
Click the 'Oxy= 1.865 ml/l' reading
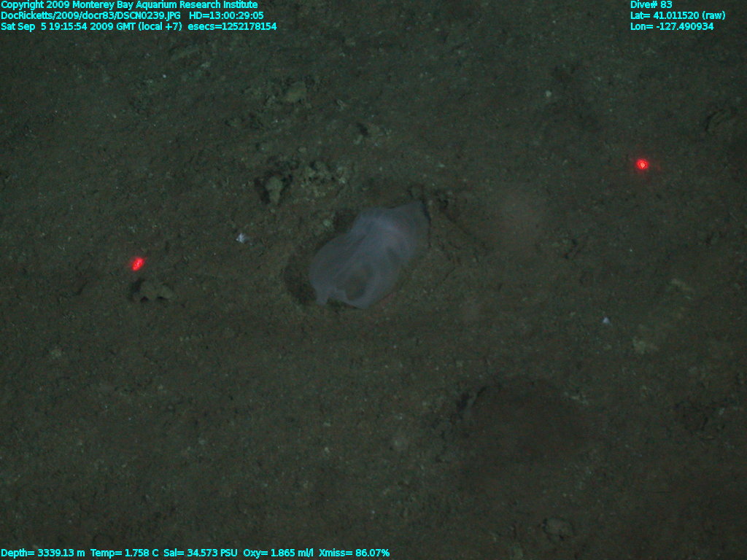point(278,553)
